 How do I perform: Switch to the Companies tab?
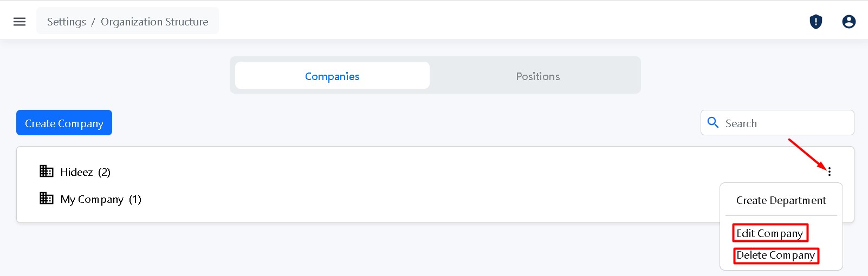click(332, 76)
